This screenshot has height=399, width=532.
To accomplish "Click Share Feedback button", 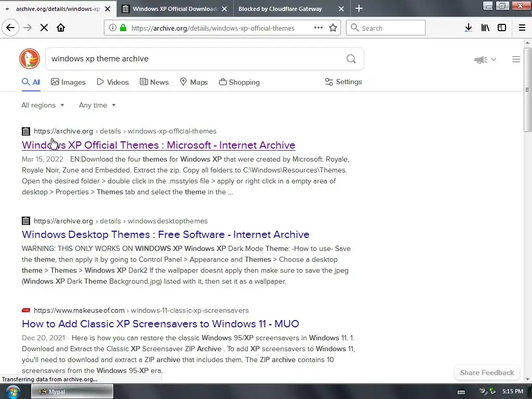I will click(487, 373).
